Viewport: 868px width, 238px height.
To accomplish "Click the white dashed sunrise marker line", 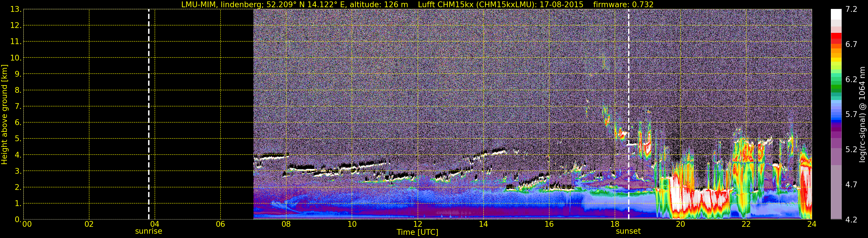I will (149, 114).
